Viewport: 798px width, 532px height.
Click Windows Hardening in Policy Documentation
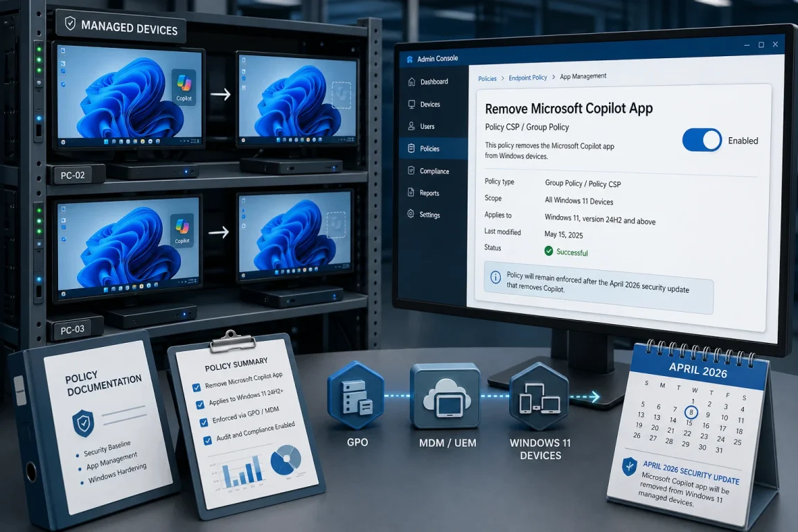coord(117,473)
